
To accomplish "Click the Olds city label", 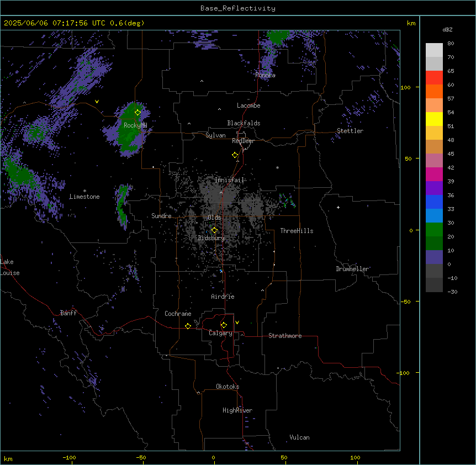I will 214,218.
